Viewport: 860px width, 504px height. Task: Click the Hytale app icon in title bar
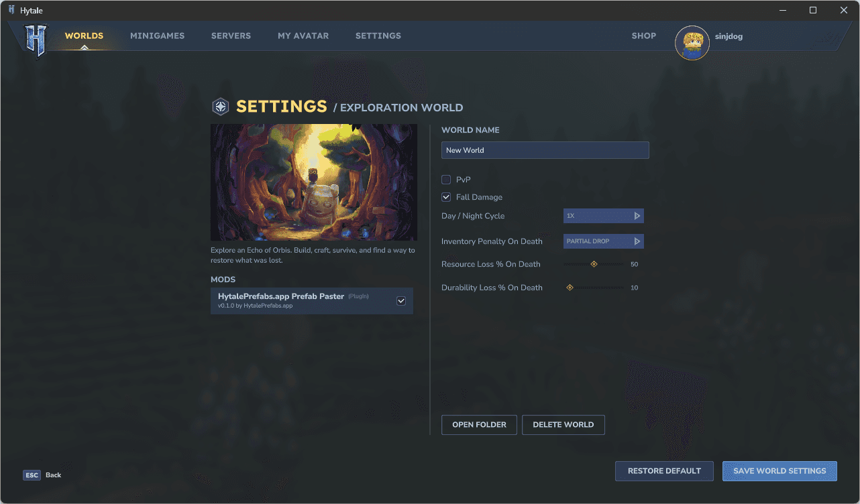11,10
